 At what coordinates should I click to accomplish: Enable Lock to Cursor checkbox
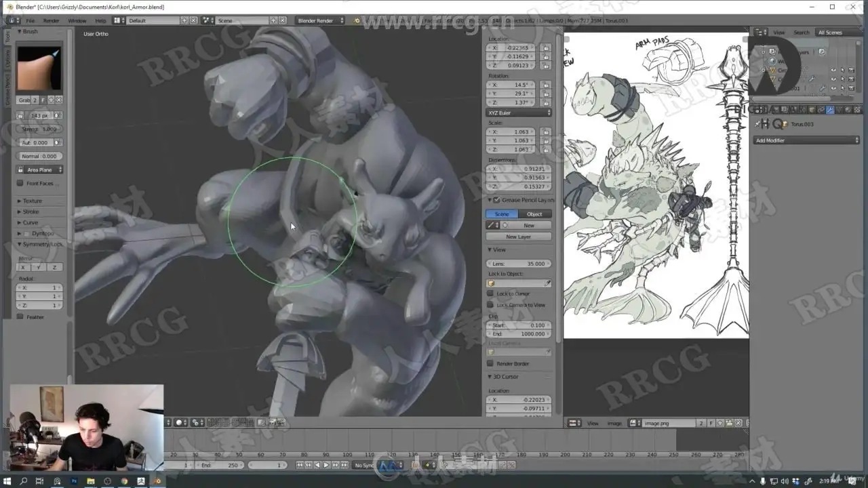click(490, 293)
